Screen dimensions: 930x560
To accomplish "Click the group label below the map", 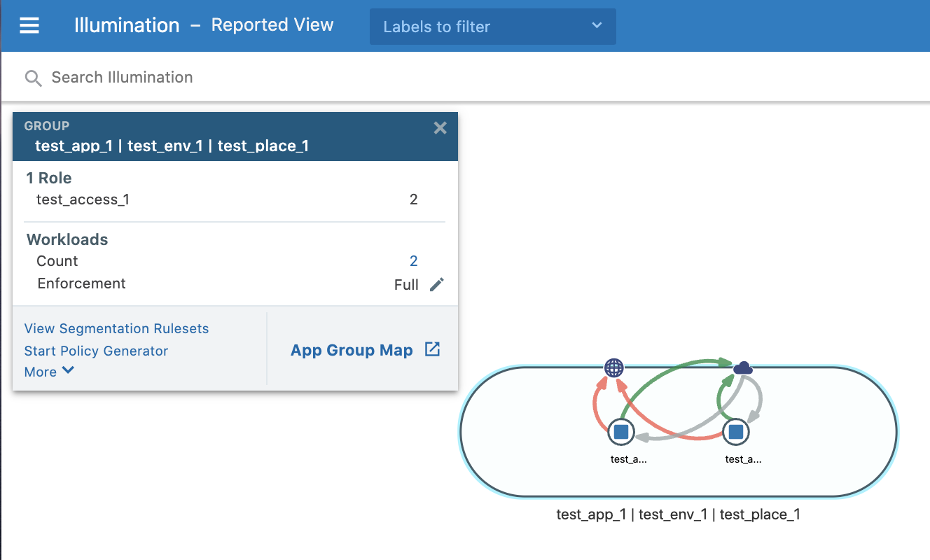I will coord(678,514).
